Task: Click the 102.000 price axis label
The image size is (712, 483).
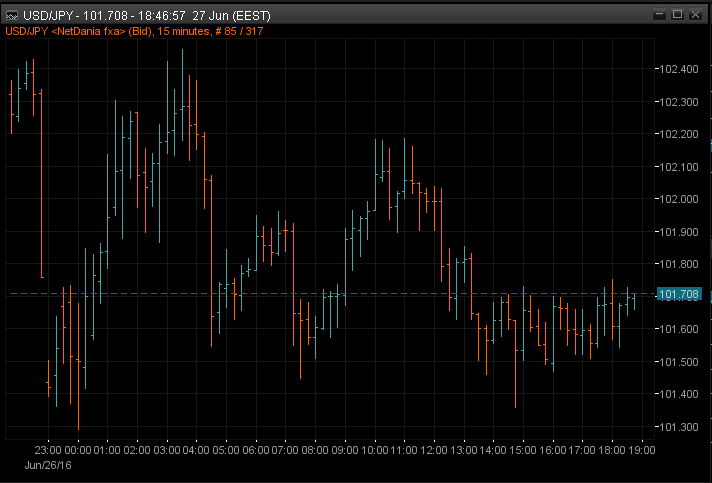Action: pos(678,199)
